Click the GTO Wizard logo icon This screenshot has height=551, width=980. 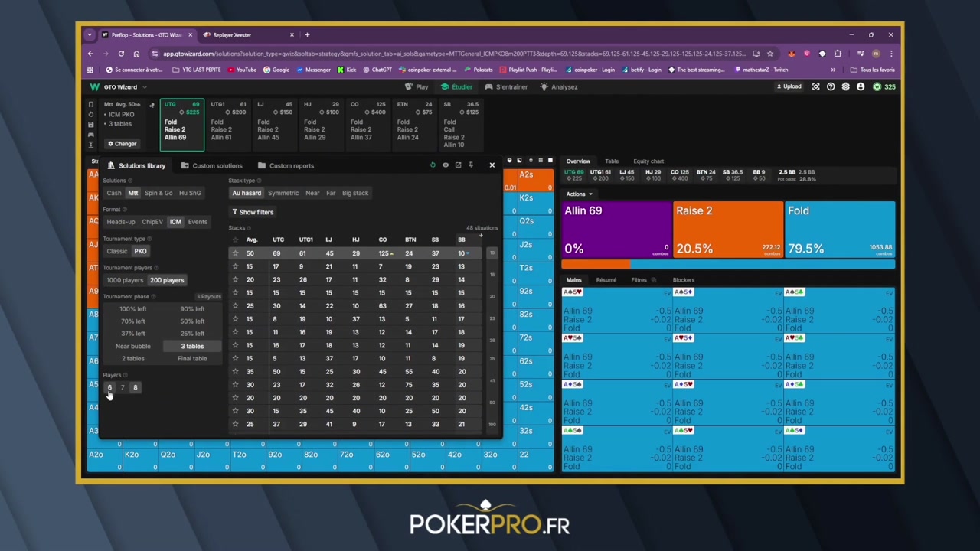tap(94, 87)
